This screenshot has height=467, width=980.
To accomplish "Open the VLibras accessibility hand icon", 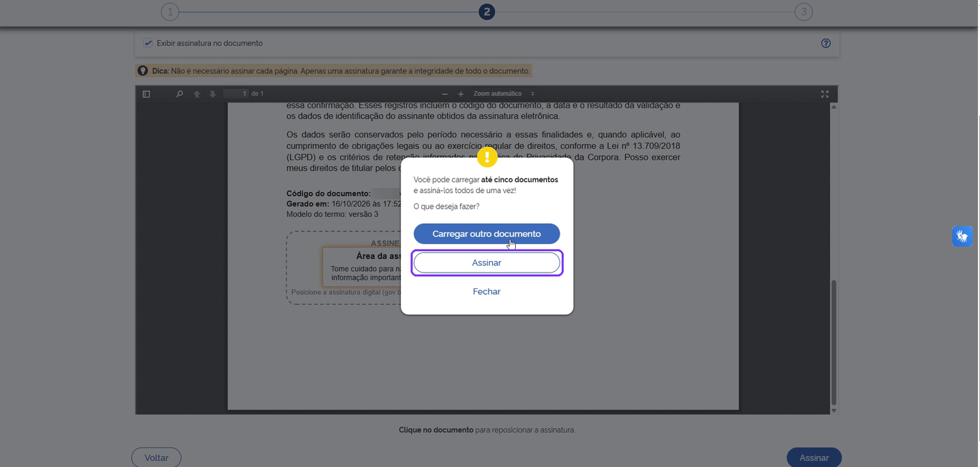I will coord(962,236).
